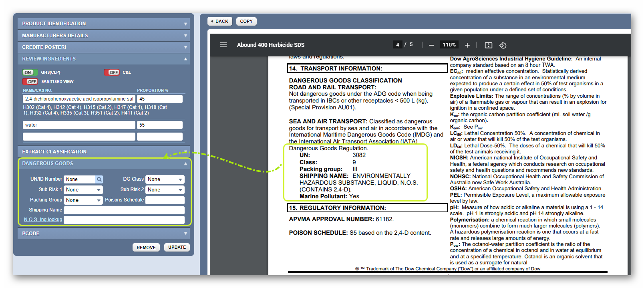Click the N.O.S. ingredient input field
The image size is (644, 288).
(124, 220)
